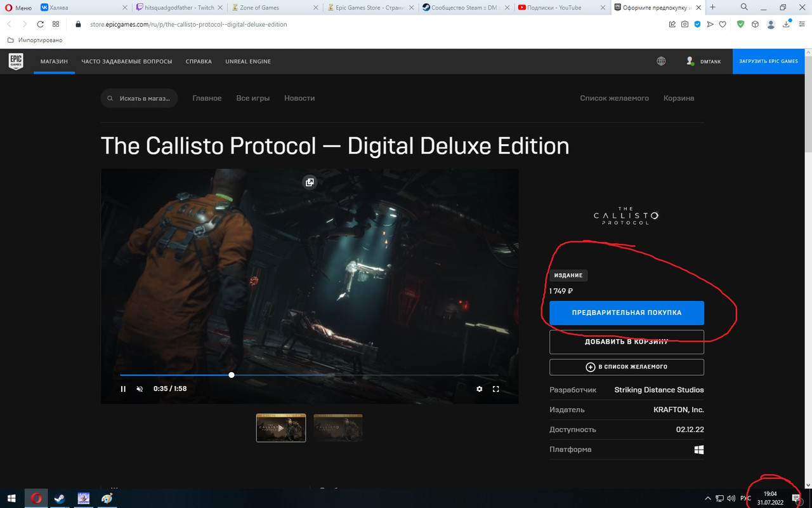Screen dimensions: 812x508
Task: Switch to Подписки YouTube tab
Action: [563, 8]
